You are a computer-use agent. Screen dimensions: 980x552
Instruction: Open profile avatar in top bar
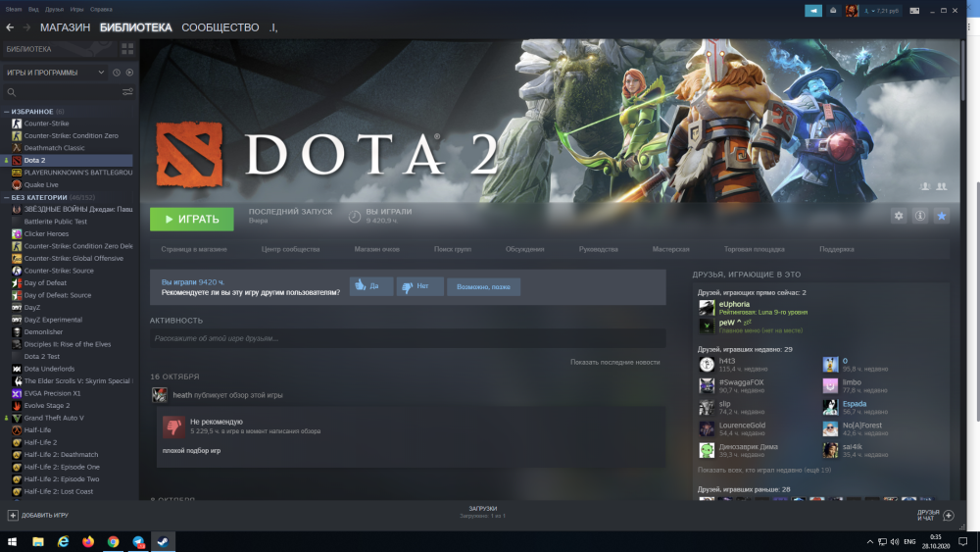tap(852, 11)
